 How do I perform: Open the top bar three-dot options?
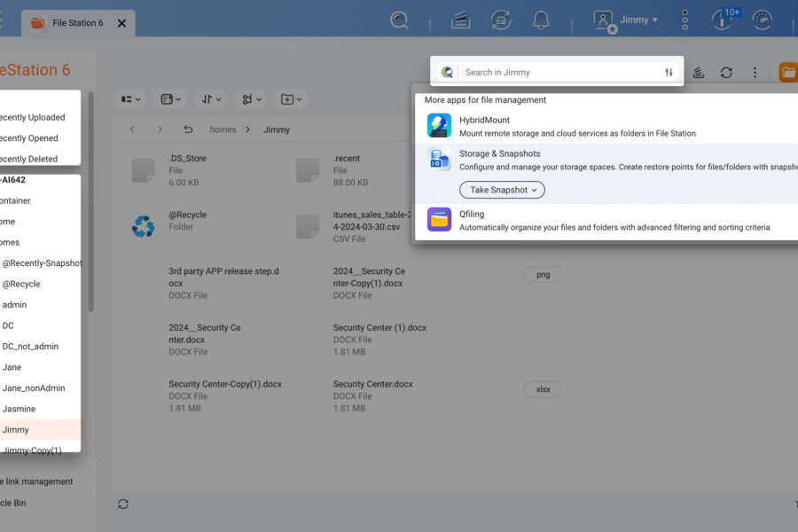click(685, 20)
